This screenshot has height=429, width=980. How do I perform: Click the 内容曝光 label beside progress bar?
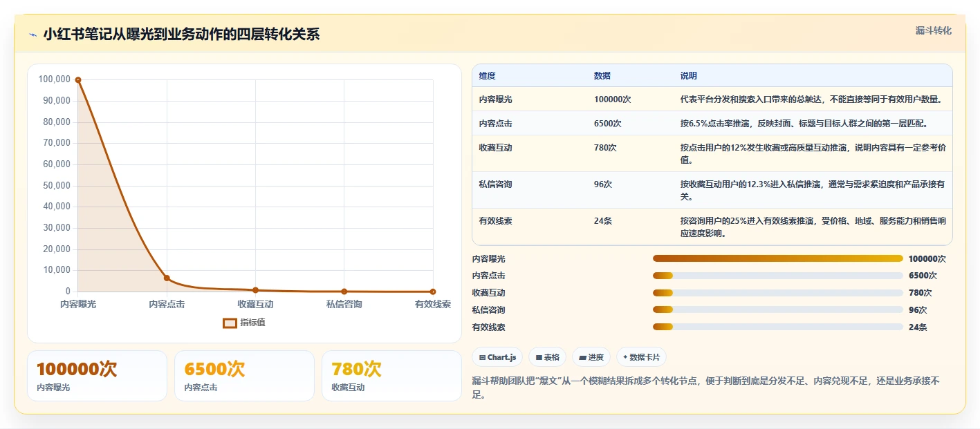489,259
